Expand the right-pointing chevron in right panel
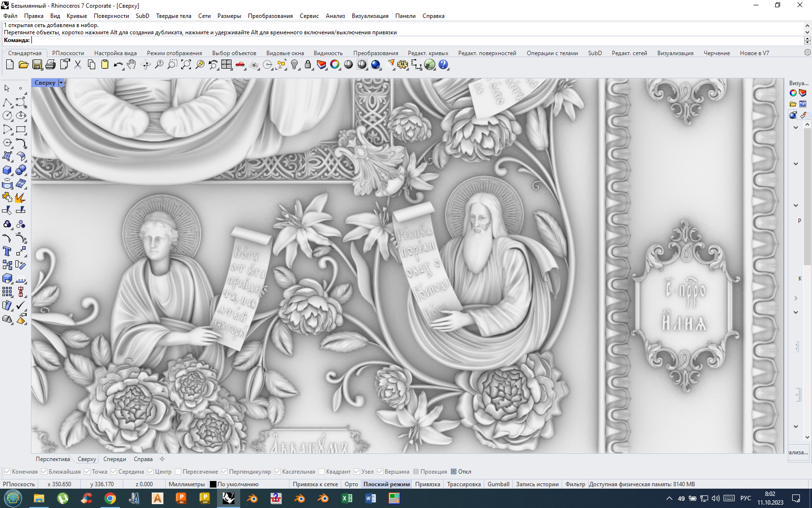This screenshot has height=508, width=812. (x=796, y=299)
